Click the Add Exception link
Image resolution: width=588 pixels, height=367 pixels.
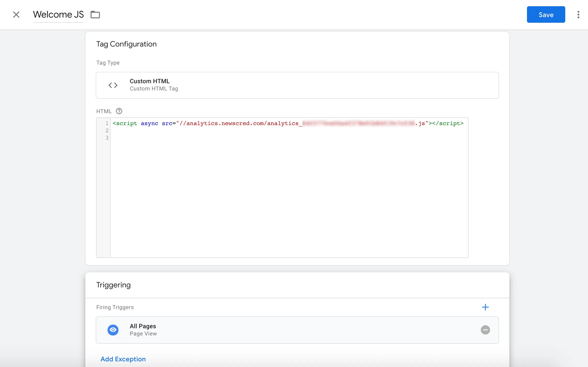(123, 359)
